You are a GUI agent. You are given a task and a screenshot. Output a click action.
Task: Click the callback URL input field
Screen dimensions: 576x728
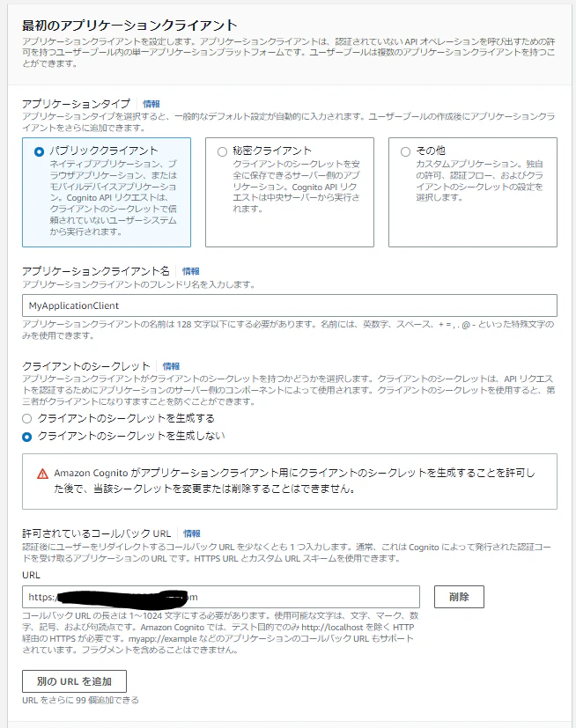point(221,597)
